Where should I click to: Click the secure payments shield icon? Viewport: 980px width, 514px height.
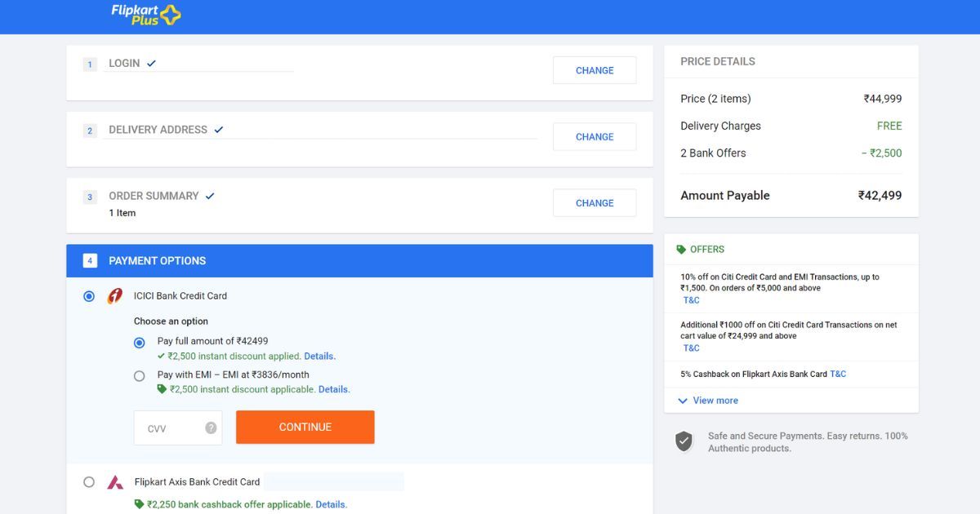684,441
